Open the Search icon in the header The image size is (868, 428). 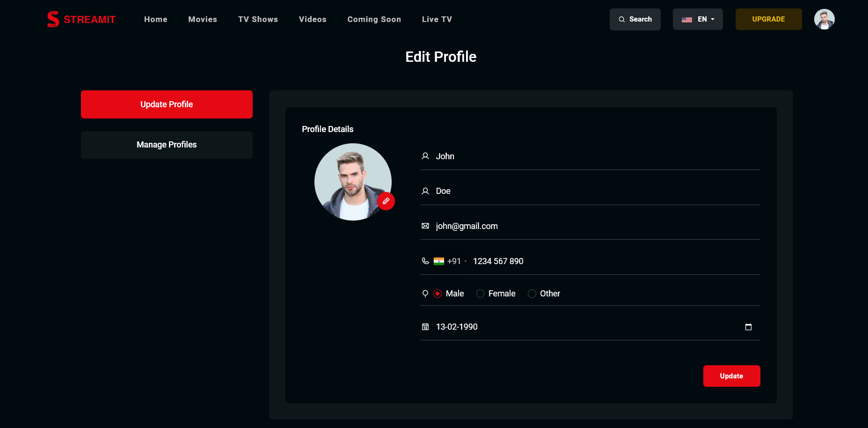(x=622, y=19)
